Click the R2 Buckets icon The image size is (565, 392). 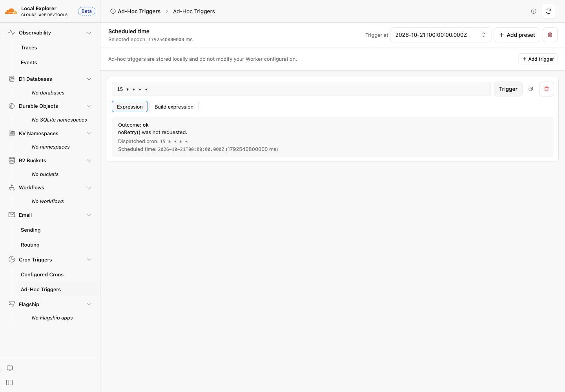tap(12, 160)
